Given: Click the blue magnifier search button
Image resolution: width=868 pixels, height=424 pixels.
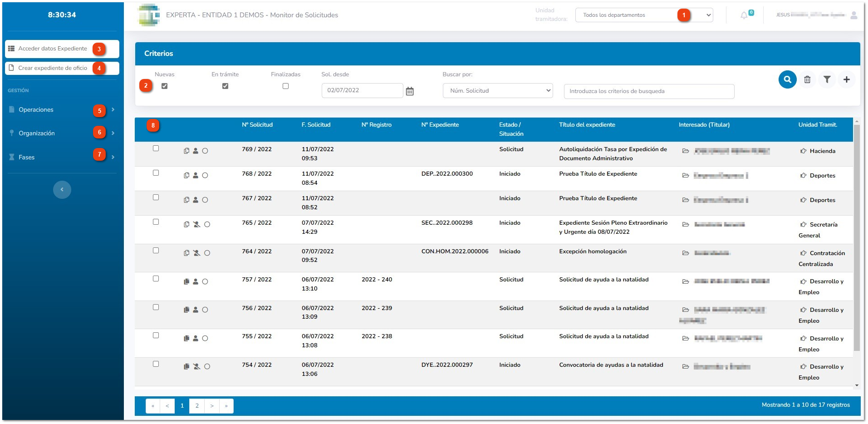Looking at the screenshot, I should (x=787, y=79).
